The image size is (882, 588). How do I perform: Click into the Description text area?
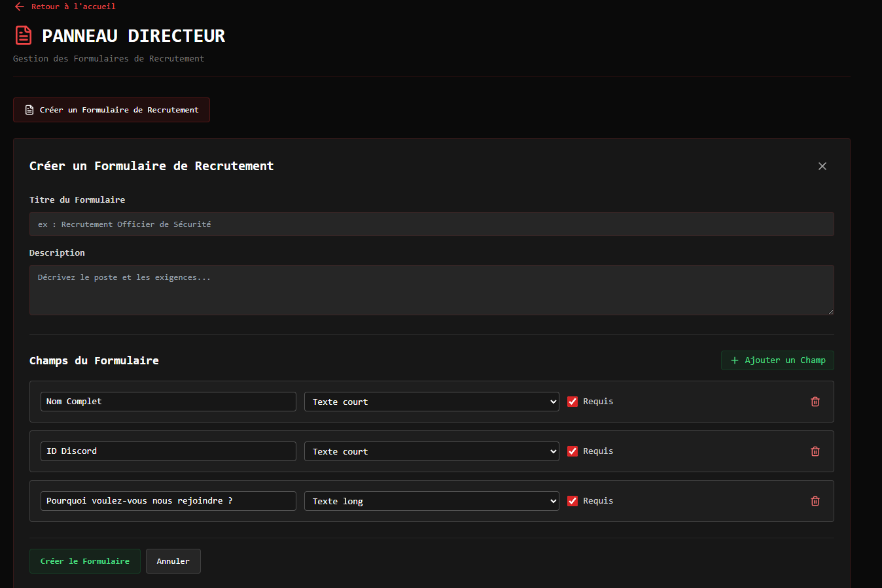[431, 290]
